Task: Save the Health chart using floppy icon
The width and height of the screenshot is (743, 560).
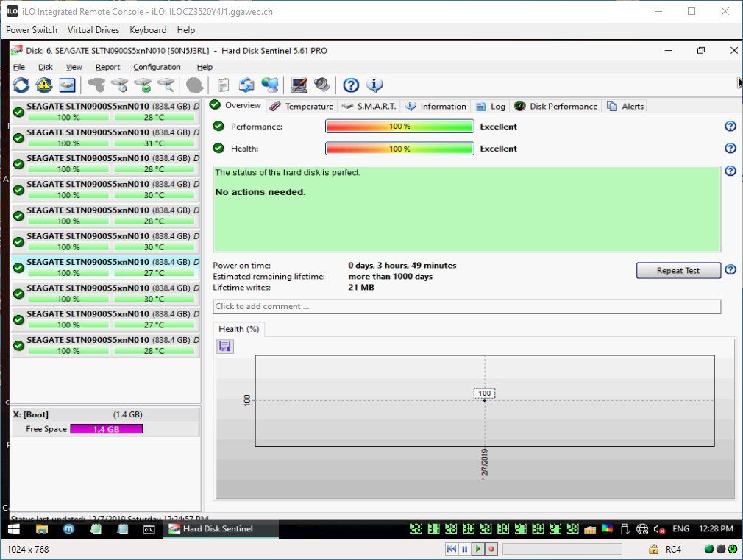Action: [225, 347]
